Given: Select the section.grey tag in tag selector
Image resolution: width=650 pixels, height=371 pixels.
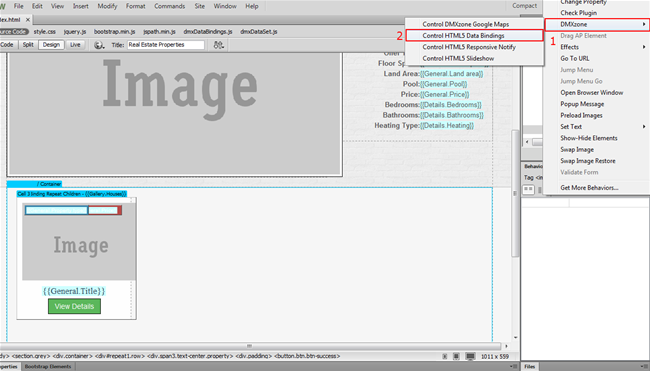Looking at the screenshot, I should click(x=31, y=356).
